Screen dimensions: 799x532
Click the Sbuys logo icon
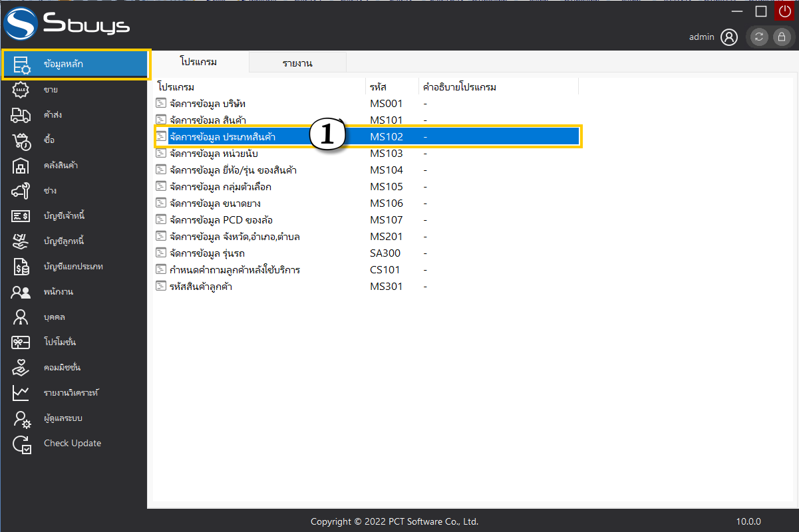21,24
